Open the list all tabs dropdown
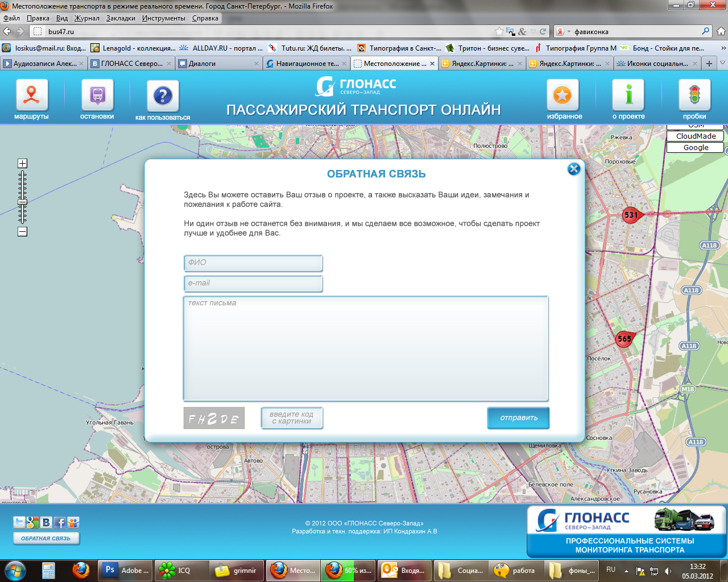 tap(722, 63)
